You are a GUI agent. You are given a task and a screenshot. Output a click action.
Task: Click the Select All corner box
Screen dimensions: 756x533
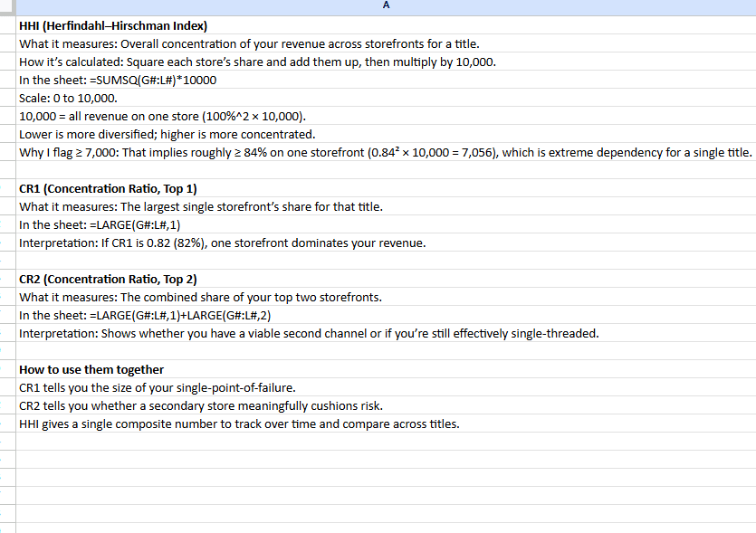click(x=8, y=5)
